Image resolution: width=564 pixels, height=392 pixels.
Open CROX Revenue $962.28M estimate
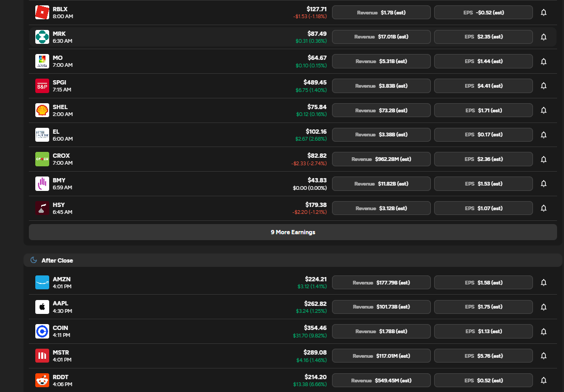point(381,159)
